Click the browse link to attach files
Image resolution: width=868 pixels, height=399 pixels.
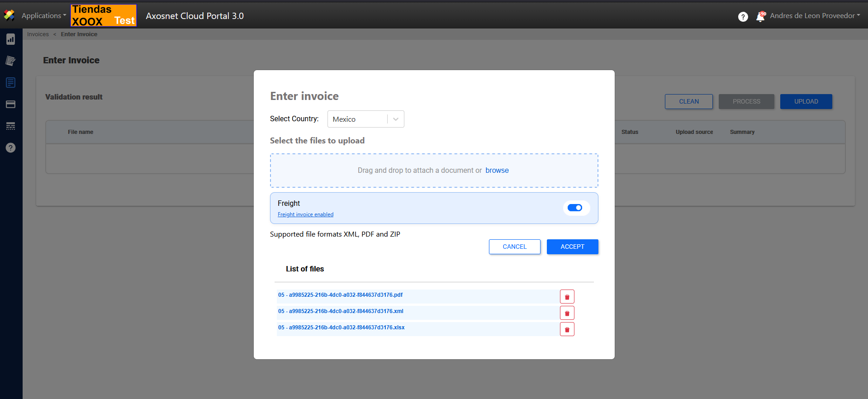pyautogui.click(x=497, y=171)
